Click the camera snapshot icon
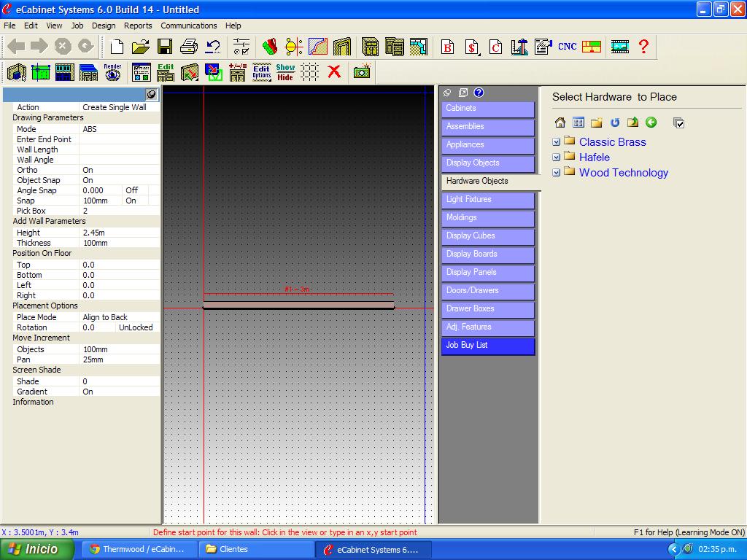 (361, 71)
